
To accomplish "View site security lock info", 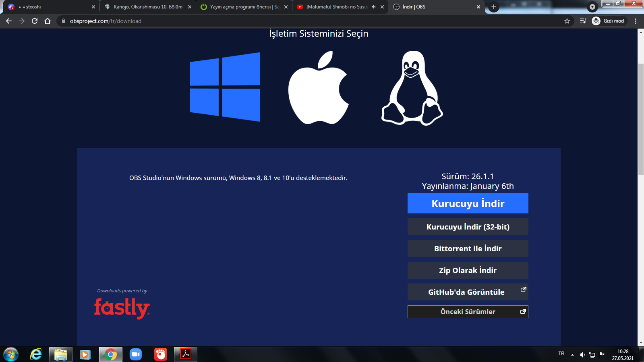I will (63, 21).
